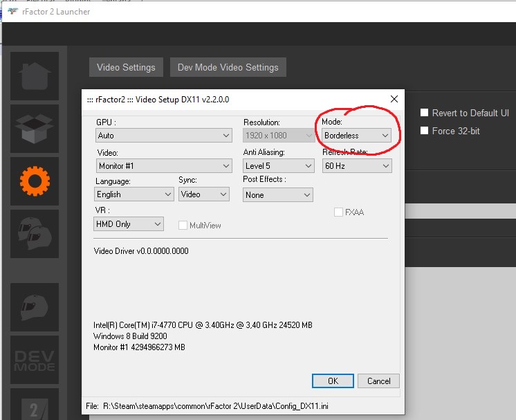Open Resolution 1920 x 1080 dropdown
Viewport: 516px width, 420px height.
[x=278, y=136]
